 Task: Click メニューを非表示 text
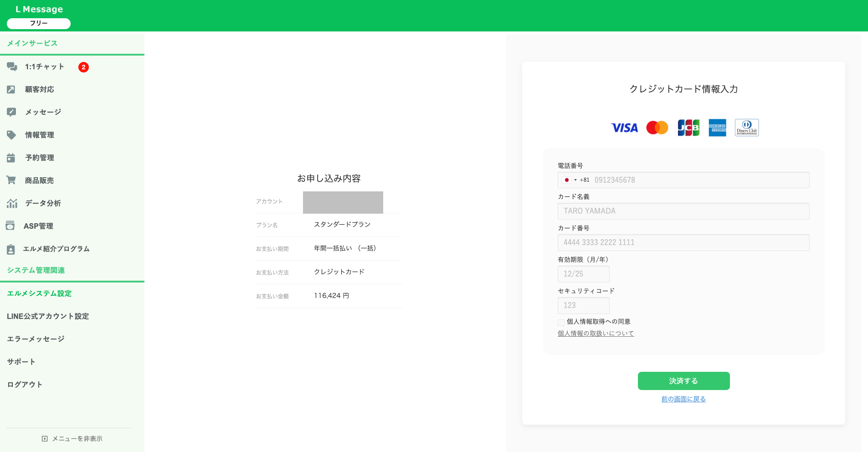coord(77,439)
